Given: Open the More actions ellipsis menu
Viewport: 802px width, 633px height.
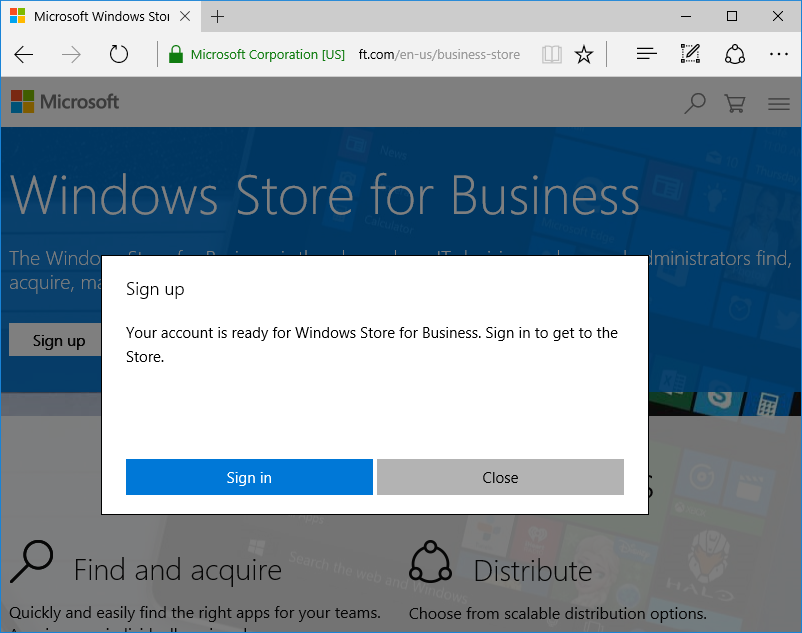Looking at the screenshot, I should click(779, 55).
